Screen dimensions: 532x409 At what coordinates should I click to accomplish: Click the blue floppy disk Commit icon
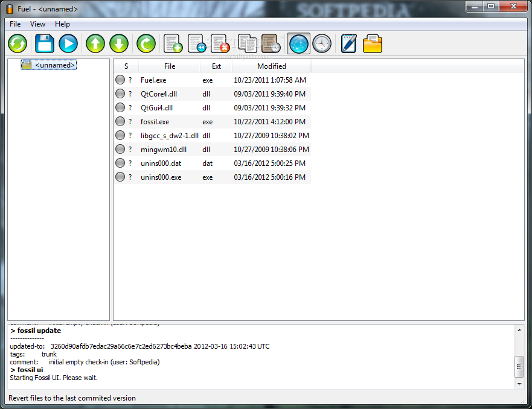click(x=45, y=43)
